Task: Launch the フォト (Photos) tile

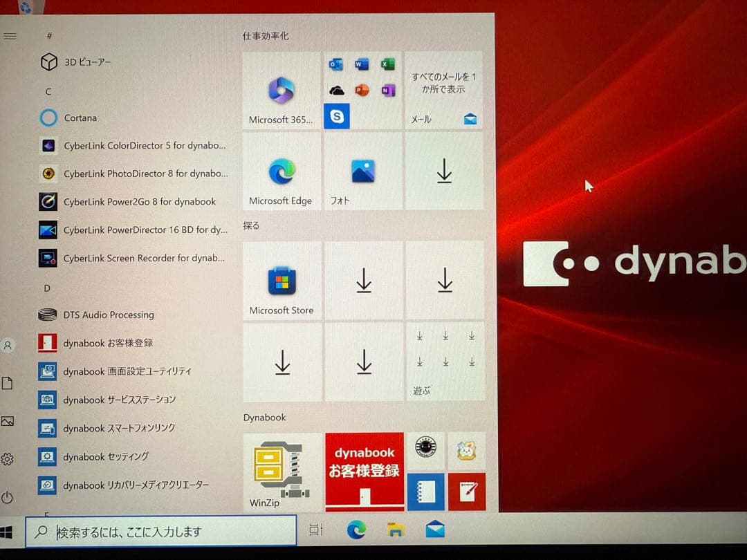Action: [x=362, y=169]
